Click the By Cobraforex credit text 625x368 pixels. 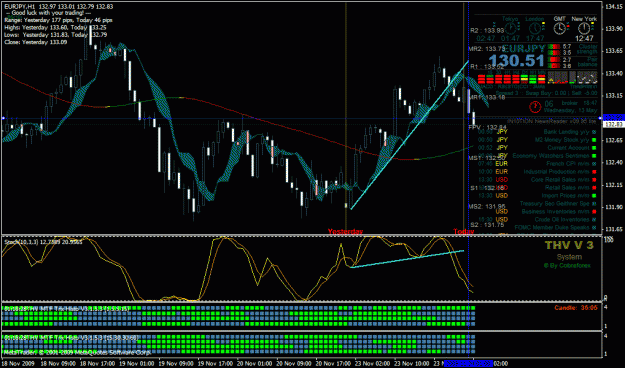[x=567, y=266]
